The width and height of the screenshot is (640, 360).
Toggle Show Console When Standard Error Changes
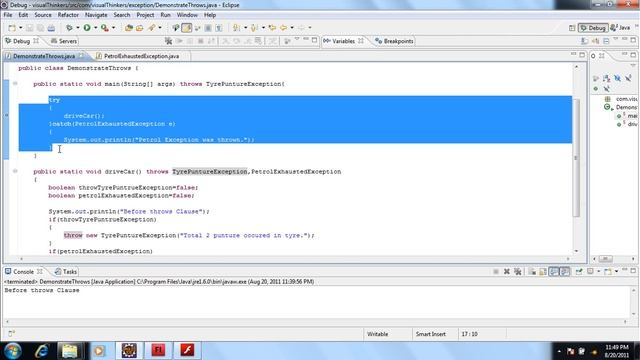point(564,271)
